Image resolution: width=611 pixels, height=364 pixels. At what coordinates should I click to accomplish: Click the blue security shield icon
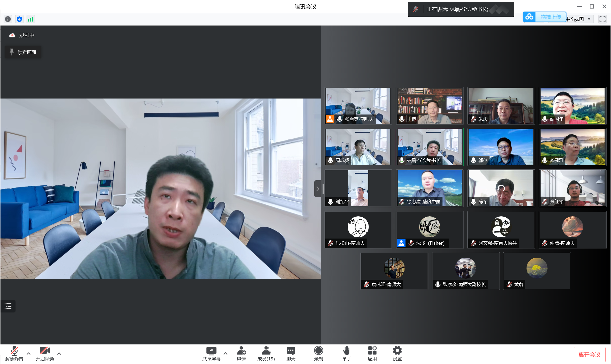click(x=19, y=19)
